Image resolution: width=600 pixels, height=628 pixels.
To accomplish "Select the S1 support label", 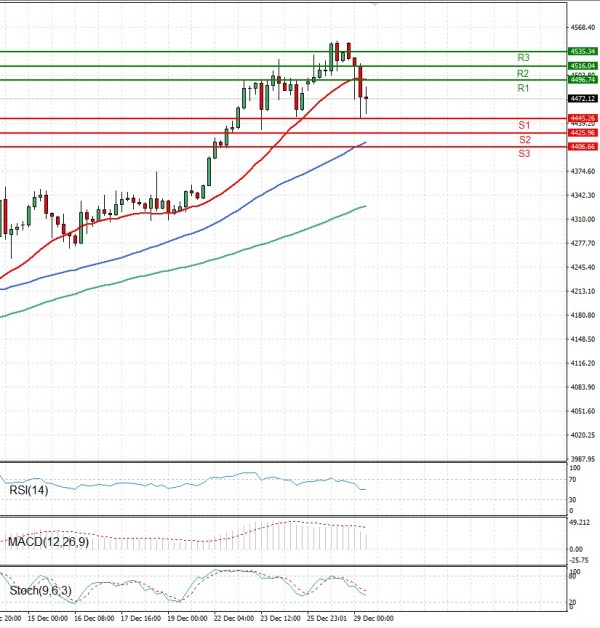I will point(523,125).
